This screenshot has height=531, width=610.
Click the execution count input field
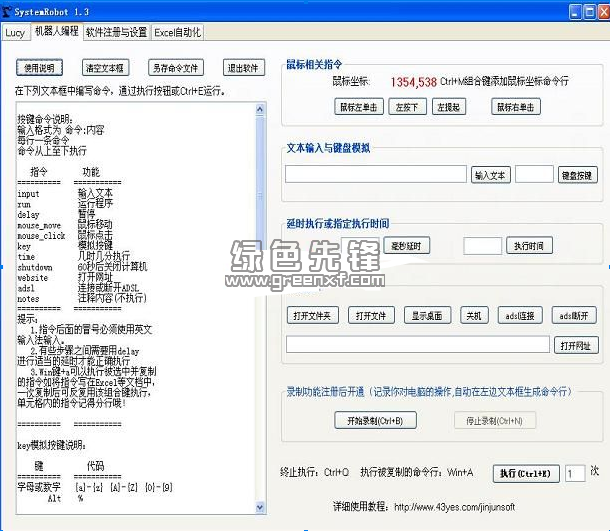point(574,473)
